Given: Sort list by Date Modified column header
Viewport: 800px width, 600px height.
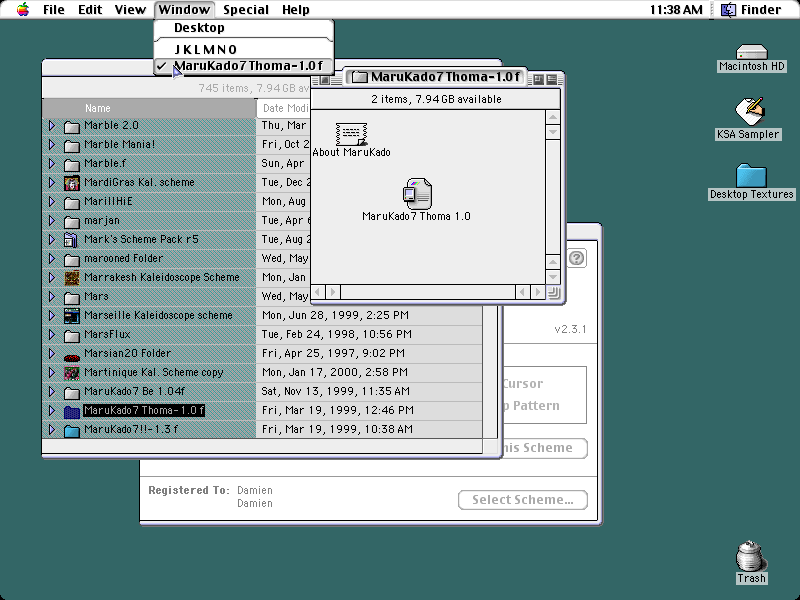Looking at the screenshot, I should coord(284,108).
